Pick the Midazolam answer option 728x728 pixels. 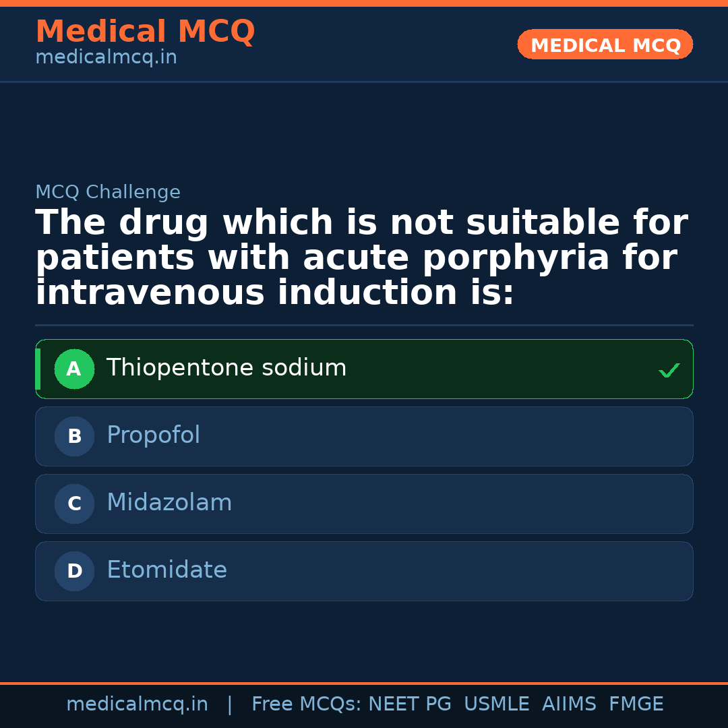169,503
